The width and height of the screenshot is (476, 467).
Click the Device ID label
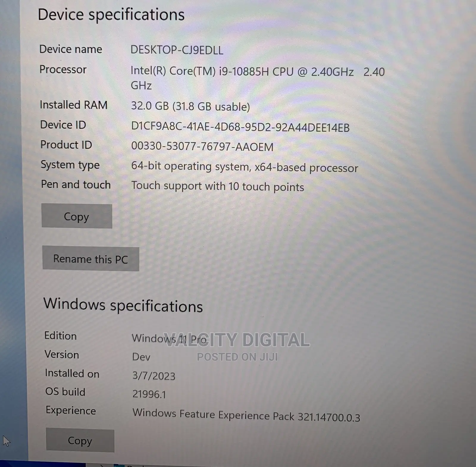pos(63,125)
